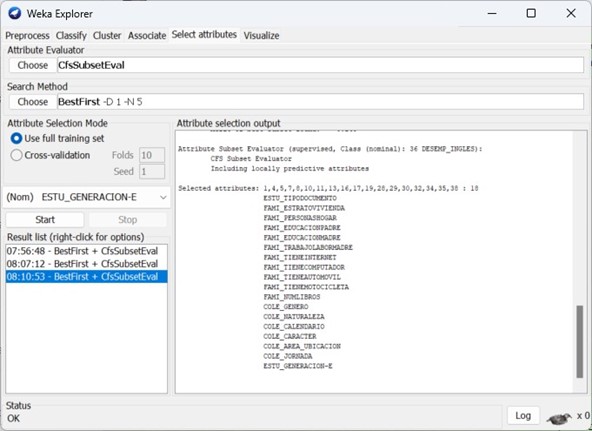The image size is (592, 431).
Task: Click the FAMI_TIENEAUTOMOVIL attribute line
Action: 302,277
